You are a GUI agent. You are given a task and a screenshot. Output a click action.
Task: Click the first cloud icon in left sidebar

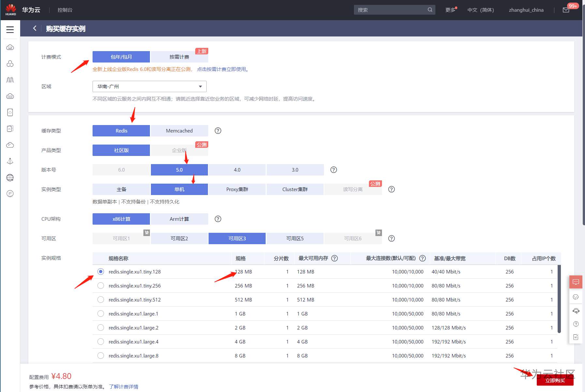10,48
